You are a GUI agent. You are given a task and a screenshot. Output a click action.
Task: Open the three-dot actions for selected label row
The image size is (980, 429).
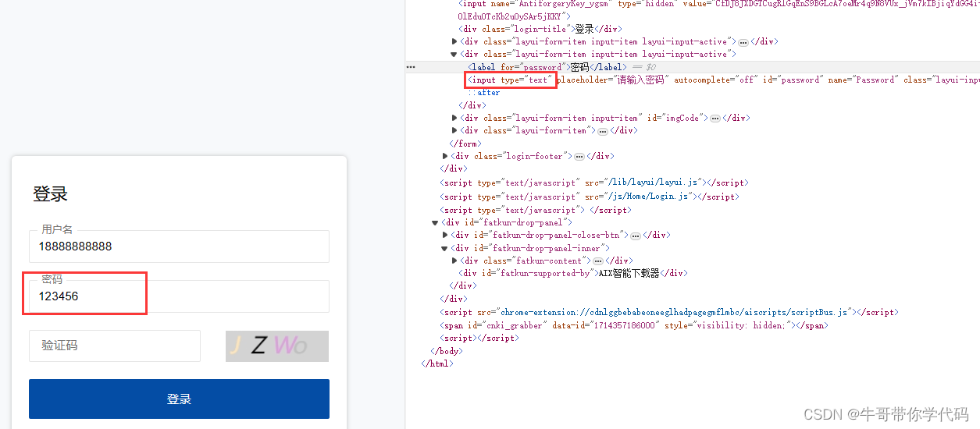click(411, 67)
